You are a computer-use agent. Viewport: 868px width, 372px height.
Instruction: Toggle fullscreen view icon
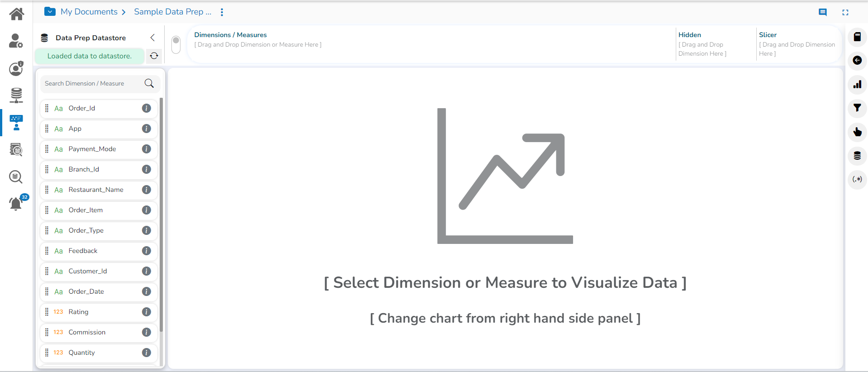[x=845, y=12]
